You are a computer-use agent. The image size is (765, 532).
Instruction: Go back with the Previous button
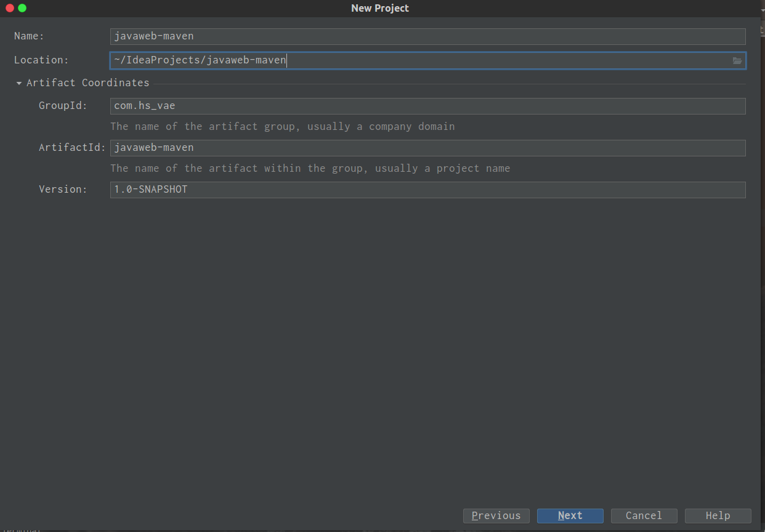pyautogui.click(x=496, y=516)
